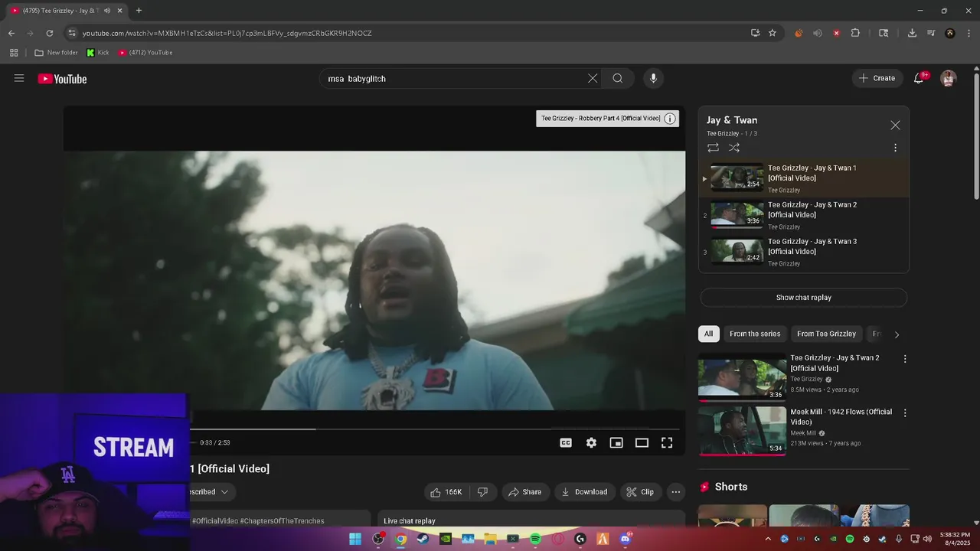
Task: Open the YouTube account avatar menu
Action: [949, 78]
